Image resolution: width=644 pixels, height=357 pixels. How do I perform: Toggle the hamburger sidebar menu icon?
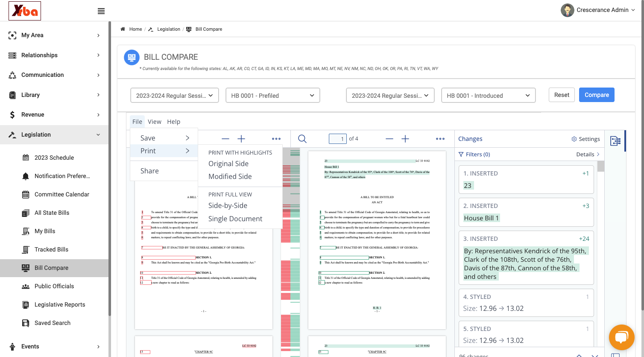point(101,11)
